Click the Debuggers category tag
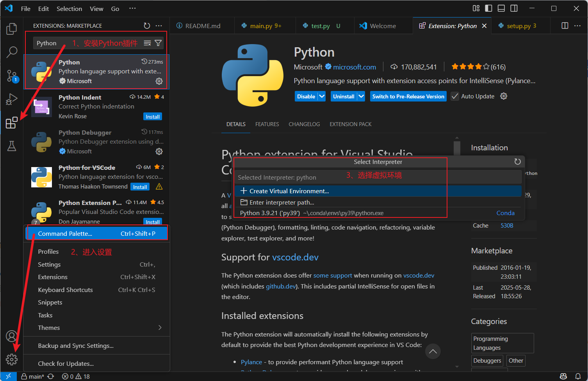Screen dimensions: 588x381 click(x=487, y=361)
